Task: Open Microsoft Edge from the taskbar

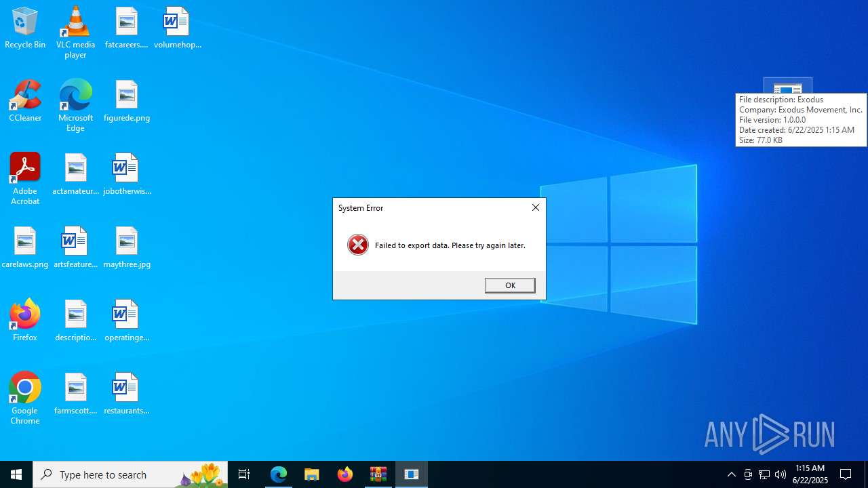Action: [x=279, y=474]
